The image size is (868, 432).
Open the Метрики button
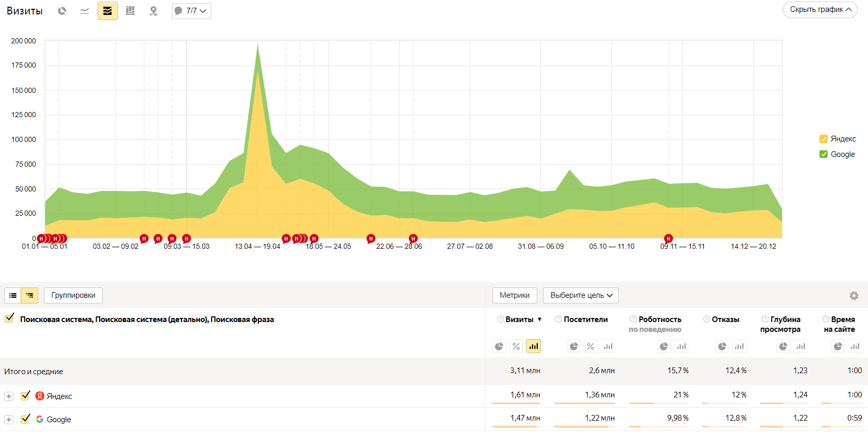coord(515,296)
